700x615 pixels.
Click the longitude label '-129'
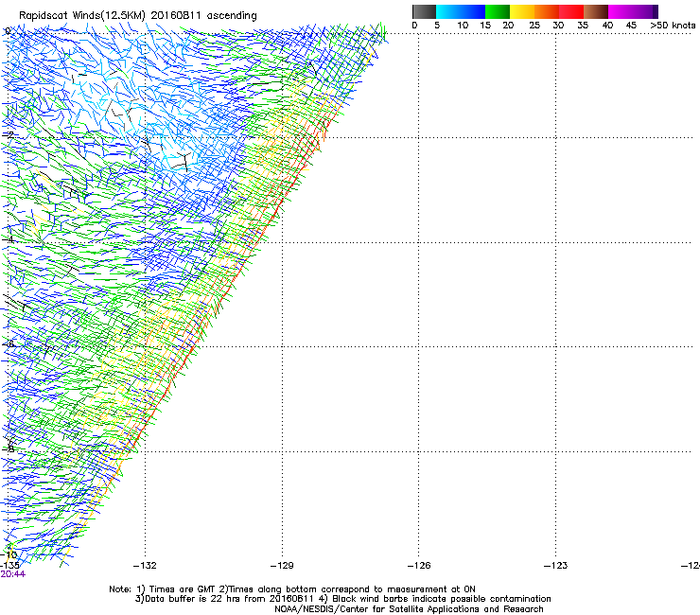pos(282,566)
